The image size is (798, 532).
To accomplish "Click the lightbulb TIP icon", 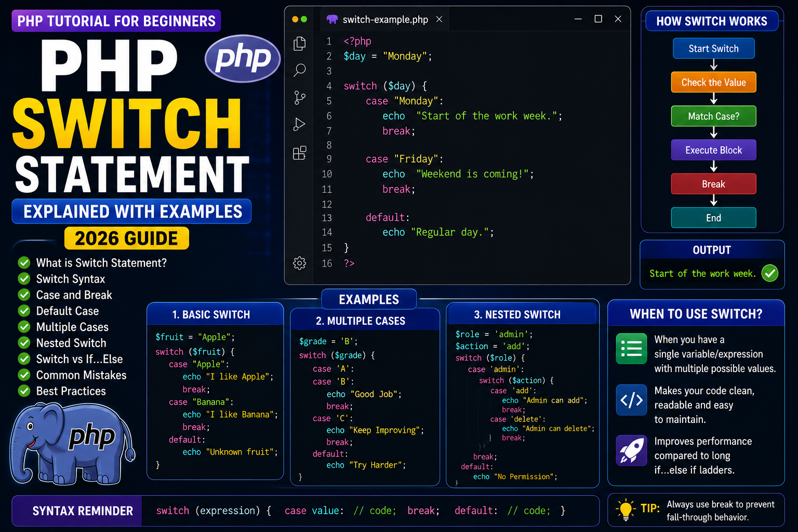I will (x=626, y=510).
